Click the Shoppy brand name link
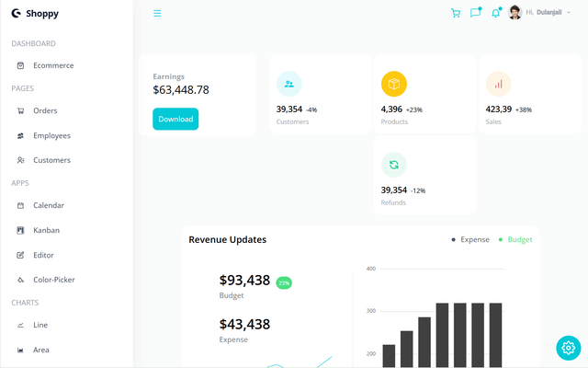The image size is (588, 368). pyautogui.click(x=42, y=14)
